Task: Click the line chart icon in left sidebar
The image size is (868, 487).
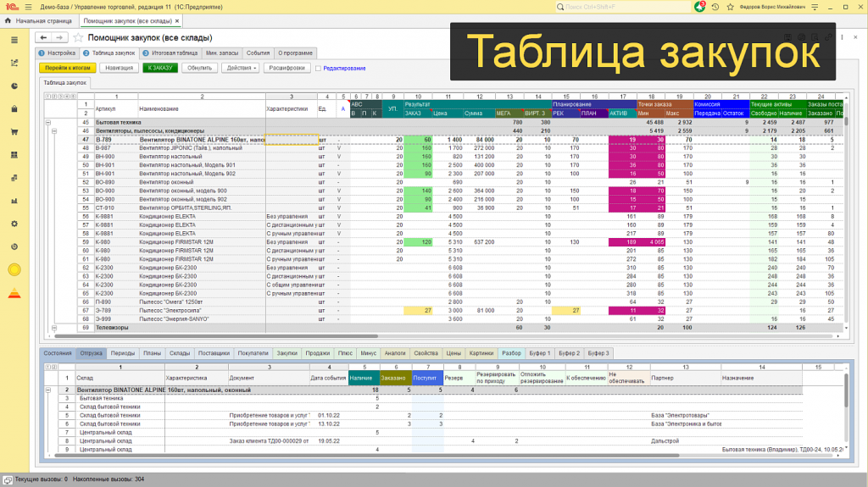Action: click(x=14, y=63)
